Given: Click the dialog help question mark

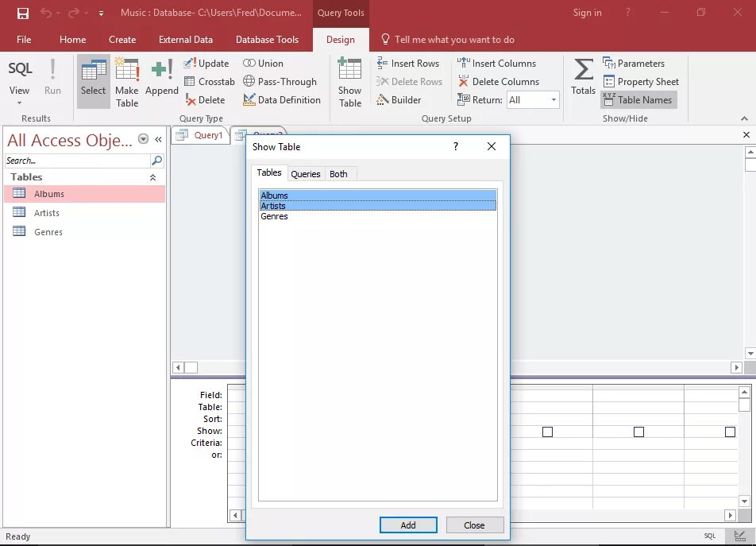Looking at the screenshot, I should pos(456,146).
